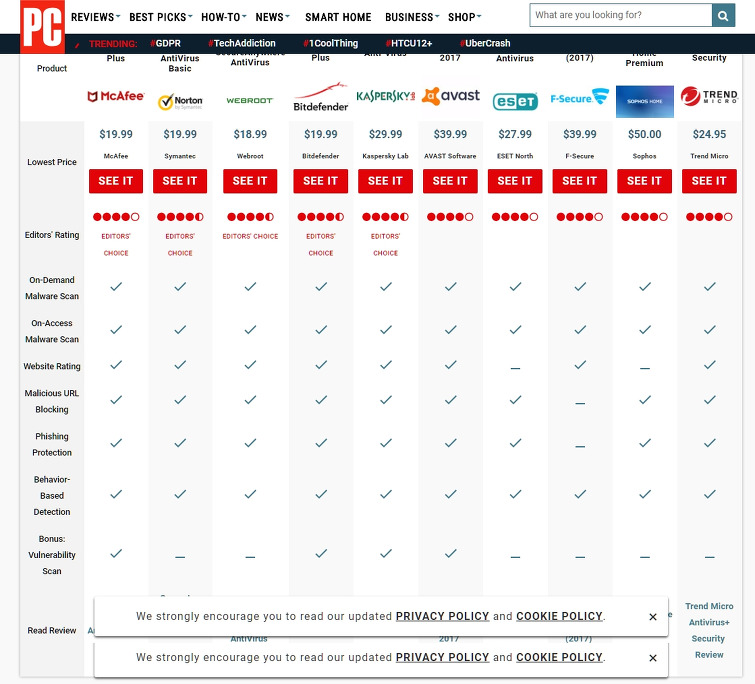Open the Kaspersky logo

(385, 96)
